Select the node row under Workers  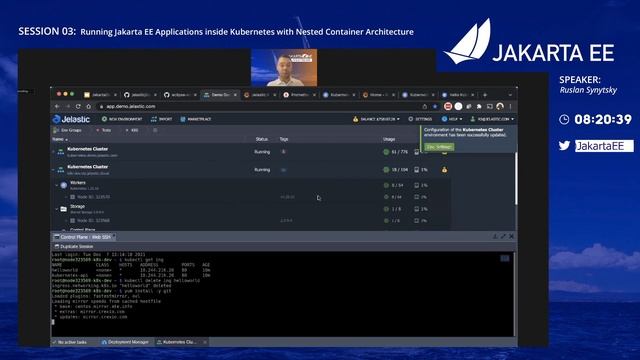point(251,197)
